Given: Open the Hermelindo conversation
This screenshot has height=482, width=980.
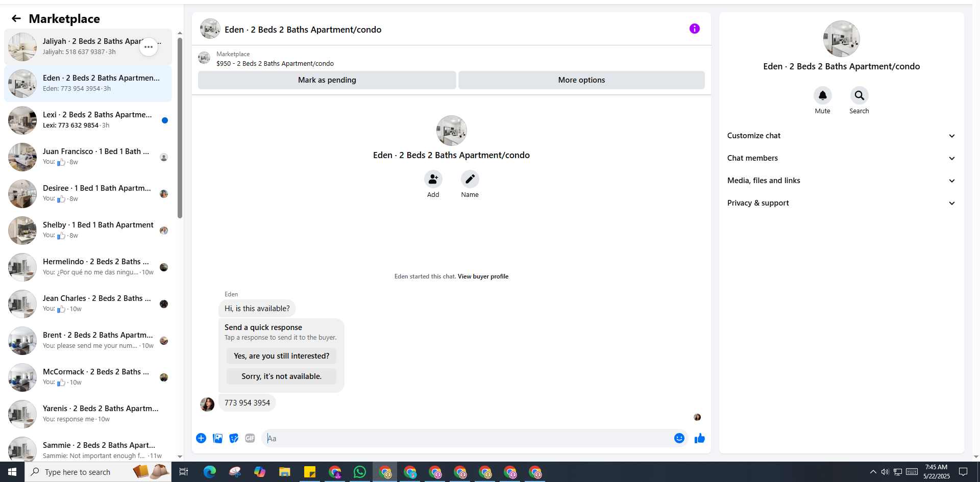Looking at the screenshot, I should pyautogui.click(x=88, y=267).
